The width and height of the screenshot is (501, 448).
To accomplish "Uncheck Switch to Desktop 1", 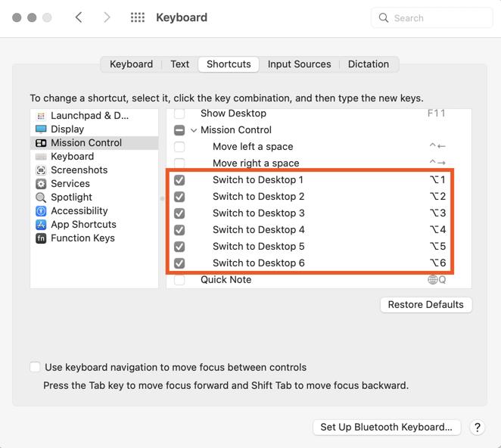I will [179, 180].
